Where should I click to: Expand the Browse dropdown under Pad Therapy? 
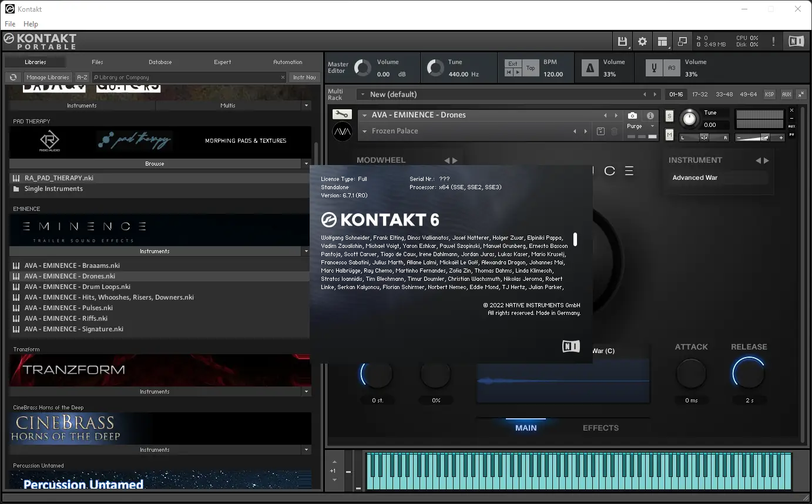click(306, 163)
